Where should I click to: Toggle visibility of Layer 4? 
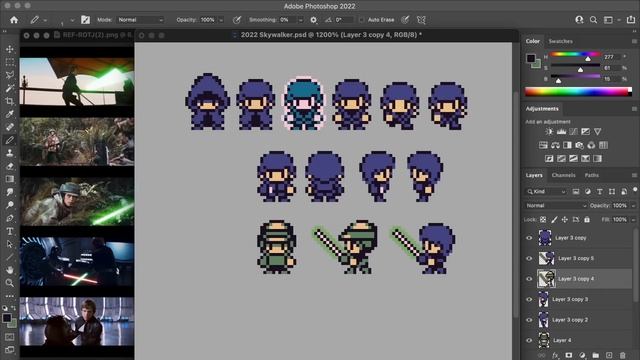click(529, 340)
